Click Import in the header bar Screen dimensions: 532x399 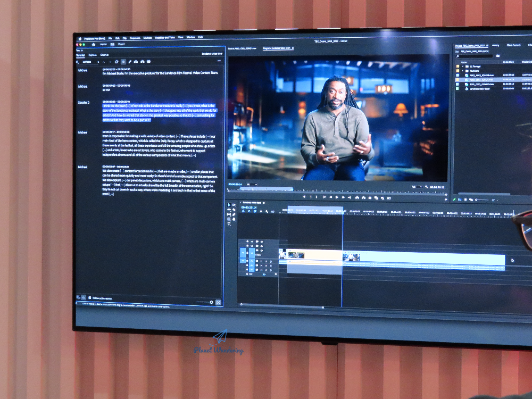[x=104, y=45]
